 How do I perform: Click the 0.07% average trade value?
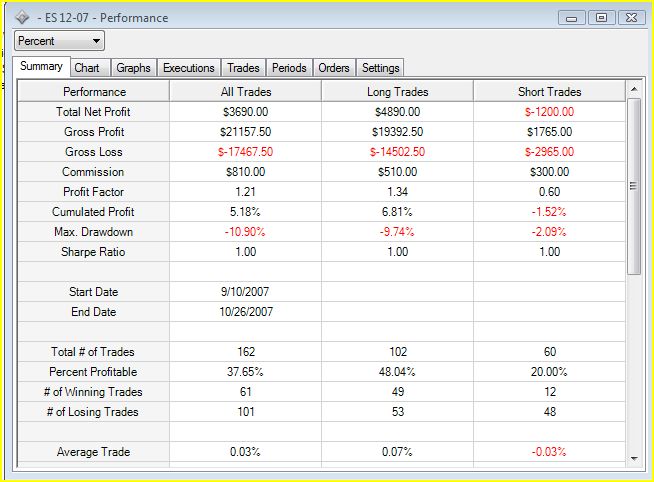tap(397, 452)
